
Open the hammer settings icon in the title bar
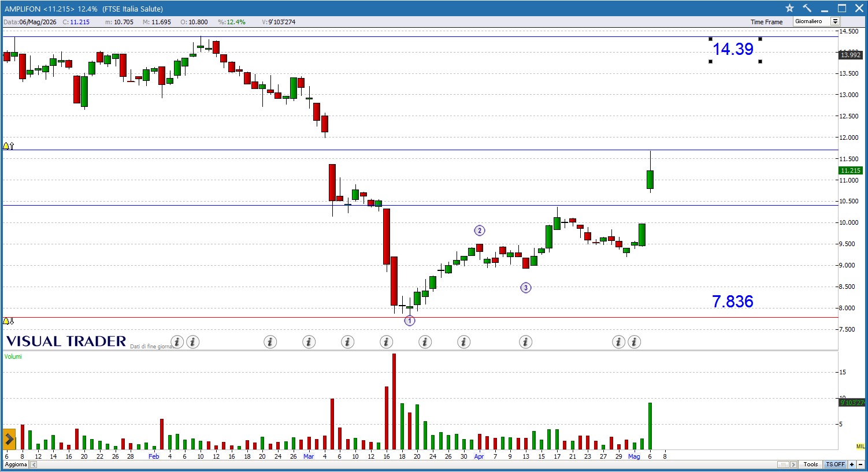(807, 8)
